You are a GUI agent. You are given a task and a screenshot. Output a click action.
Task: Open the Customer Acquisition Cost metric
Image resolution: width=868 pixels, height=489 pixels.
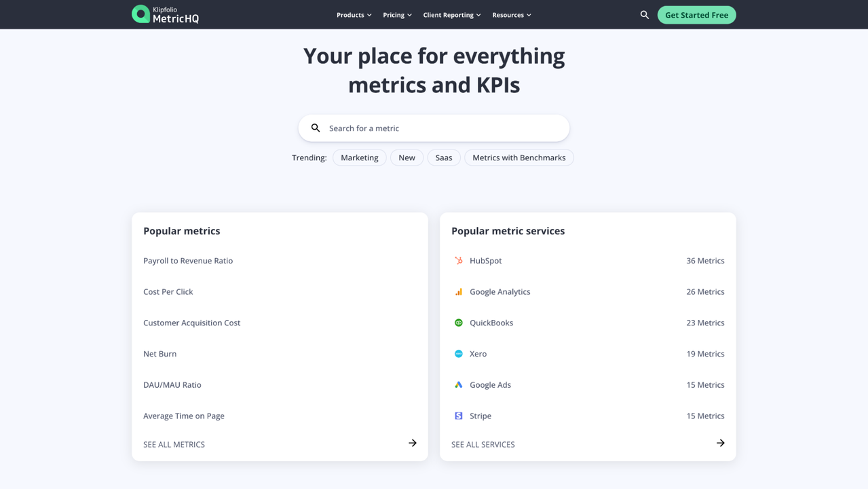192,323
